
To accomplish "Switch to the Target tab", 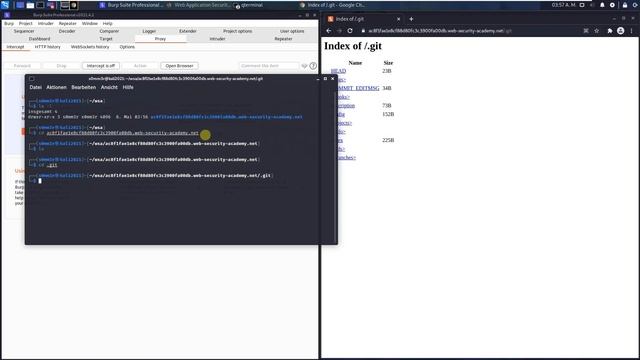I will [106, 39].
